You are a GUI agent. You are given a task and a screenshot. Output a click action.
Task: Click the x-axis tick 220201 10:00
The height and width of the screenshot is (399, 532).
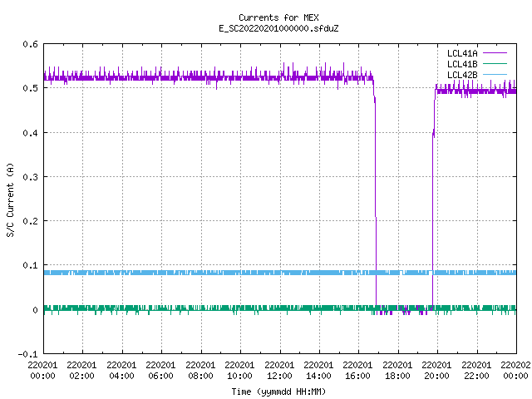(x=239, y=371)
